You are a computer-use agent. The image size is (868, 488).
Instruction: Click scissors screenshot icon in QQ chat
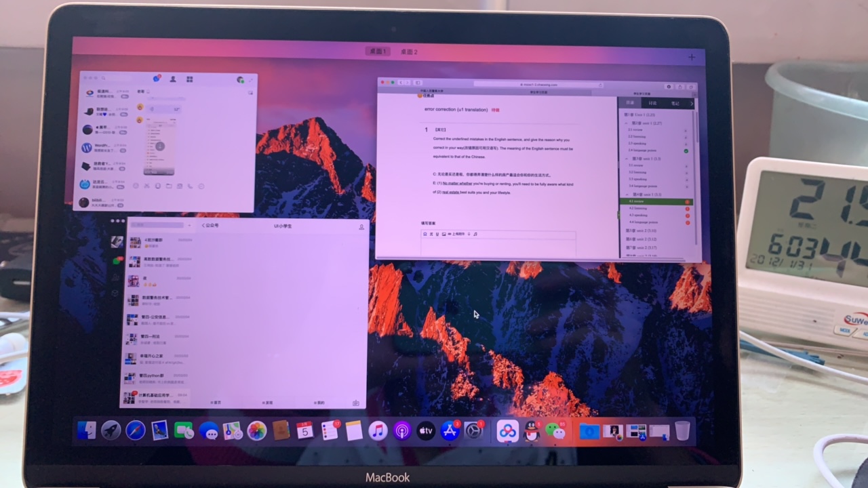tap(146, 186)
